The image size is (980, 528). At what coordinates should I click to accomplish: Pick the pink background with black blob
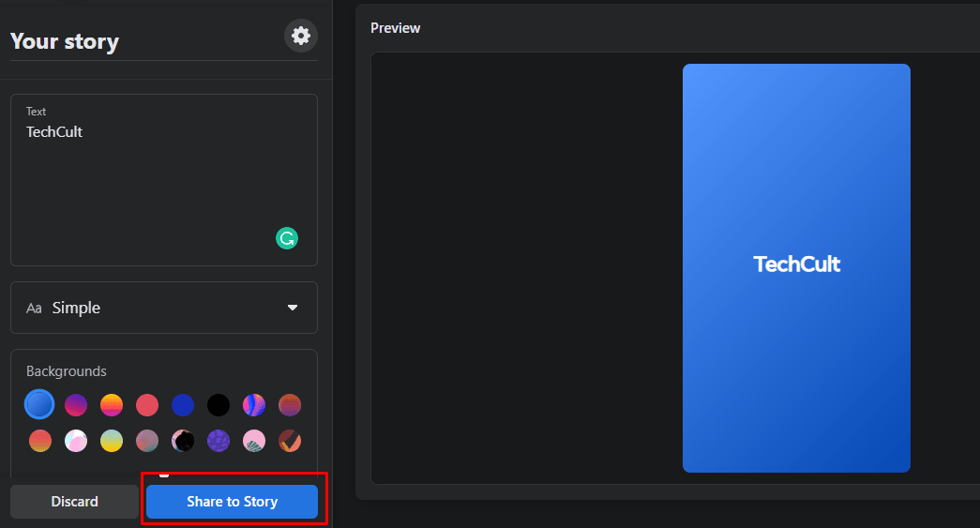click(183, 441)
